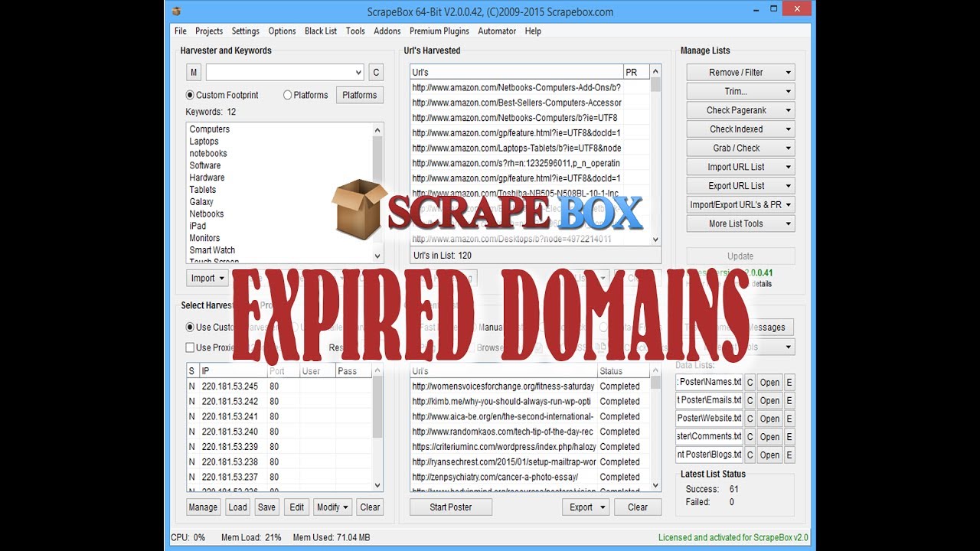The image size is (980, 551).
Task: Open the Settings menu
Action: (x=246, y=31)
